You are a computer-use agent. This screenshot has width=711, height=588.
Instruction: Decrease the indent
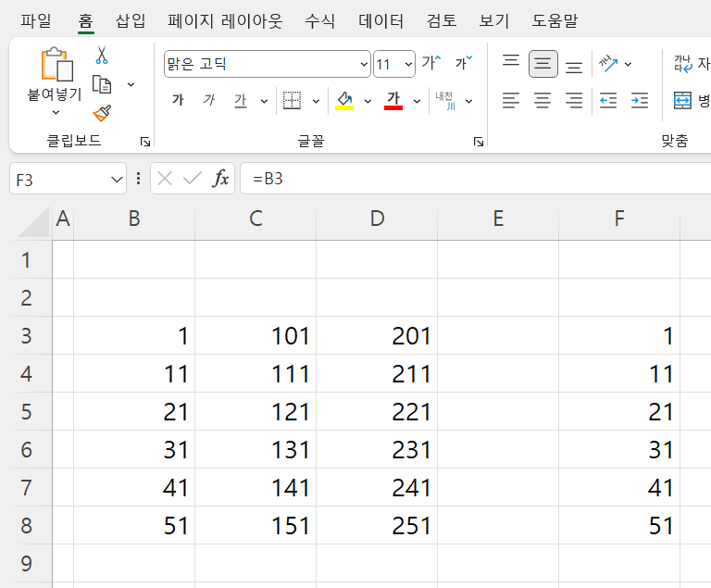tap(608, 100)
